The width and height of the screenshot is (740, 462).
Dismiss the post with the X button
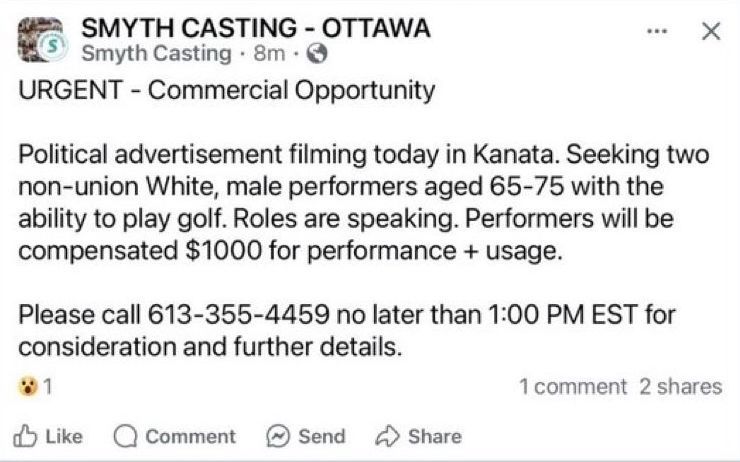click(x=710, y=31)
